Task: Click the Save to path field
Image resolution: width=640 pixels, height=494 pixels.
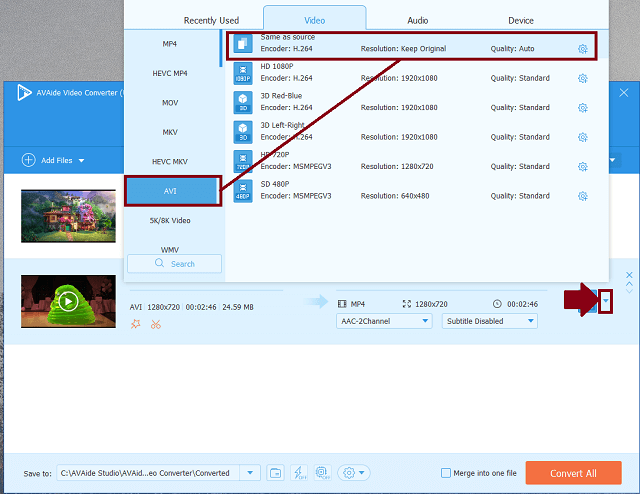Action: (x=148, y=473)
